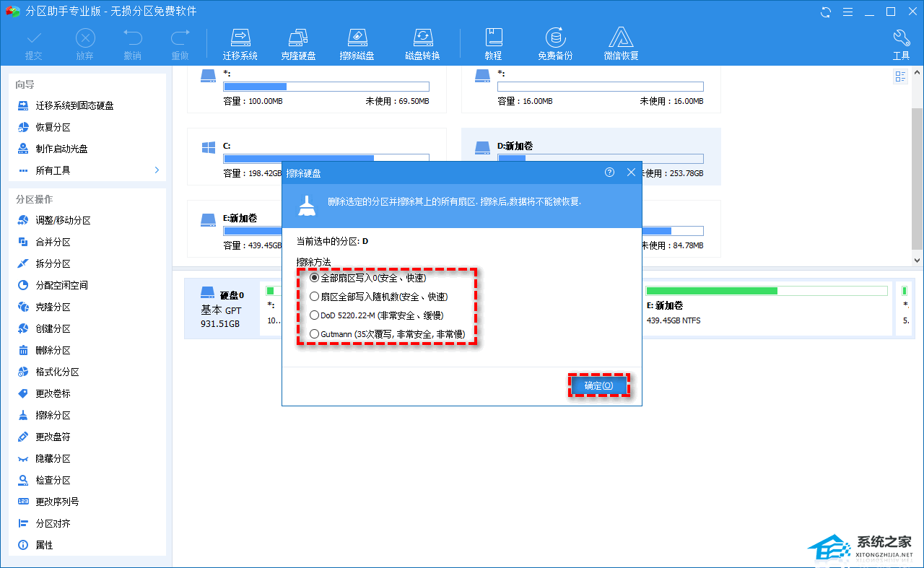Open the 克隆硬盘 tool
This screenshot has height=568, width=924.
(298, 43)
